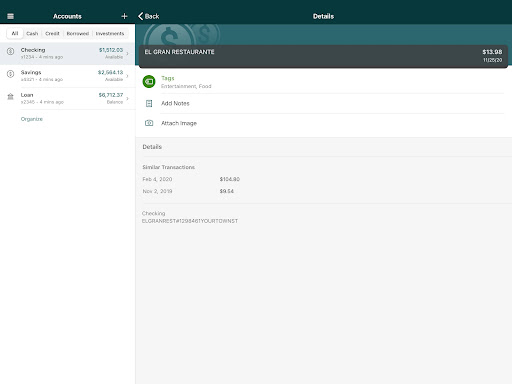Image resolution: width=512 pixels, height=384 pixels.
Task: Tap the plus icon to add account
Action: [x=124, y=16]
